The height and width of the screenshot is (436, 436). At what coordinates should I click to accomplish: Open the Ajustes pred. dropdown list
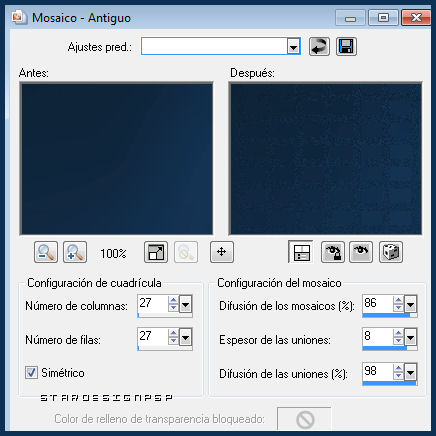[x=294, y=46]
